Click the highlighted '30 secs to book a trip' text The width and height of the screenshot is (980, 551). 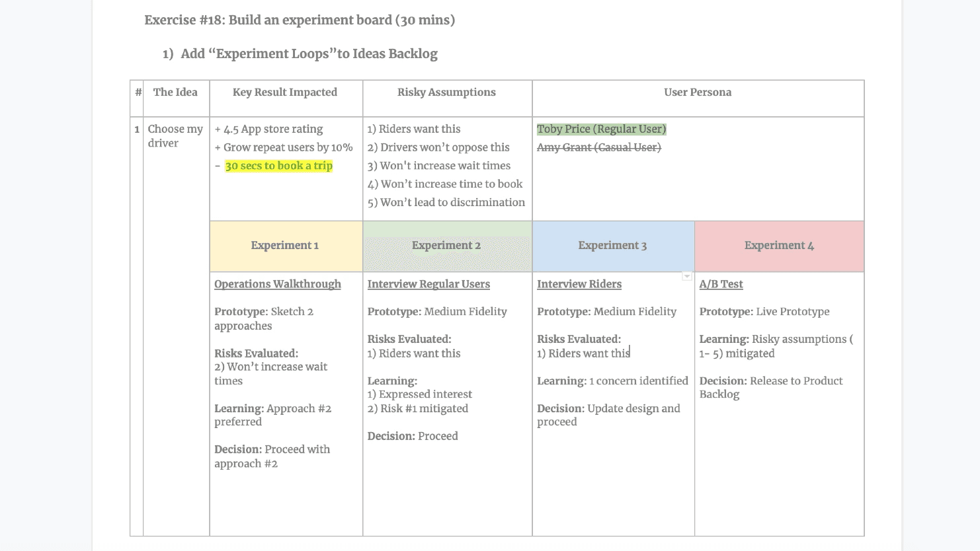278,166
